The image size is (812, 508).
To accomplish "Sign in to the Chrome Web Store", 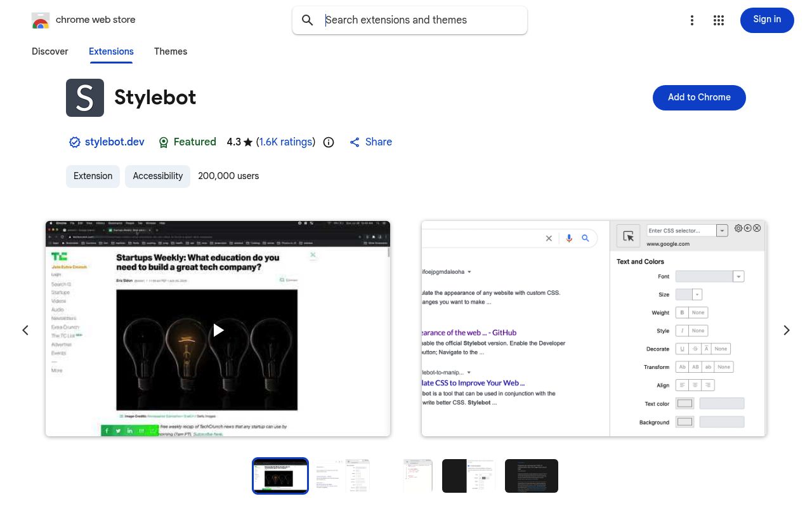I will 767,20.
